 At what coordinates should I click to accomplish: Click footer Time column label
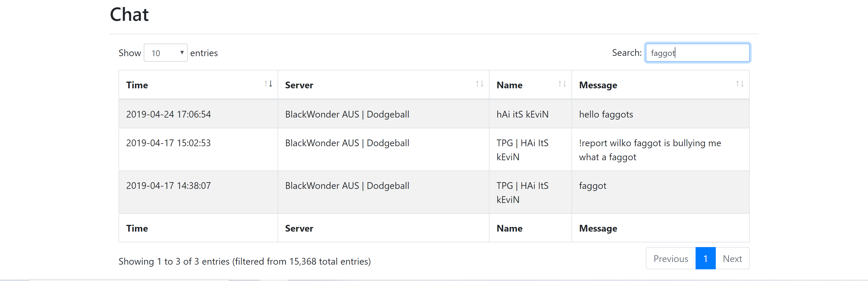[137, 228]
